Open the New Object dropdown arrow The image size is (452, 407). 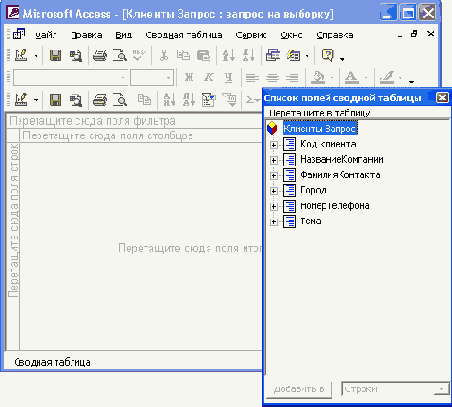click(307, 56)
